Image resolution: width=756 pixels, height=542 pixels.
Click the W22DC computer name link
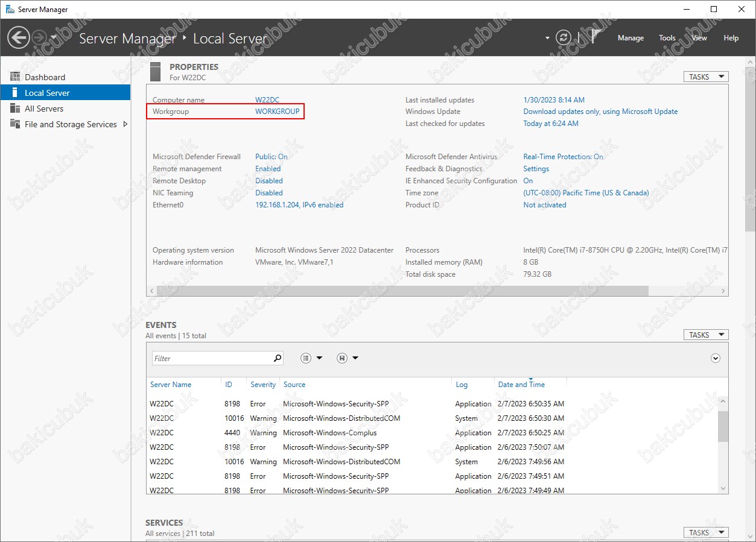coord(267,100)
